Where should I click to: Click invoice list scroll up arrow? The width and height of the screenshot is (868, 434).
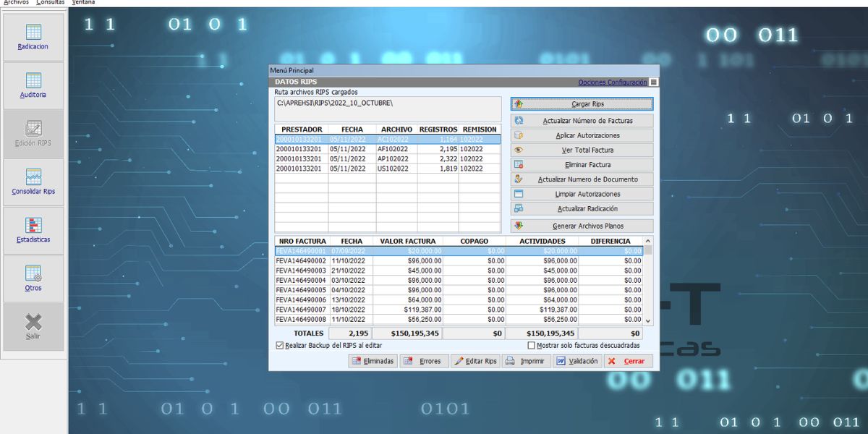[647, 241]
